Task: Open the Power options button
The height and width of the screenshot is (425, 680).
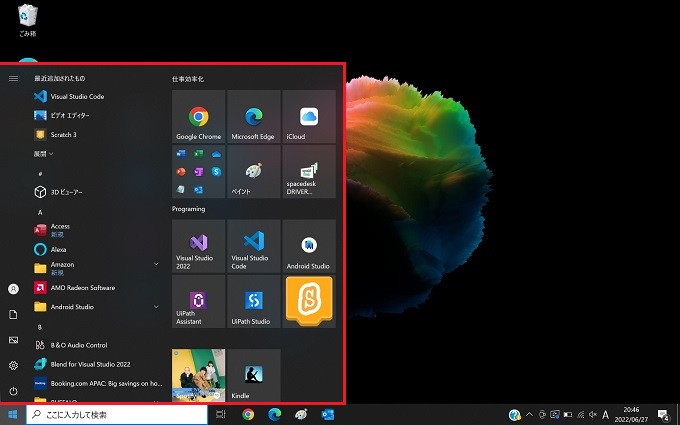Action: (x=13, y=391)
